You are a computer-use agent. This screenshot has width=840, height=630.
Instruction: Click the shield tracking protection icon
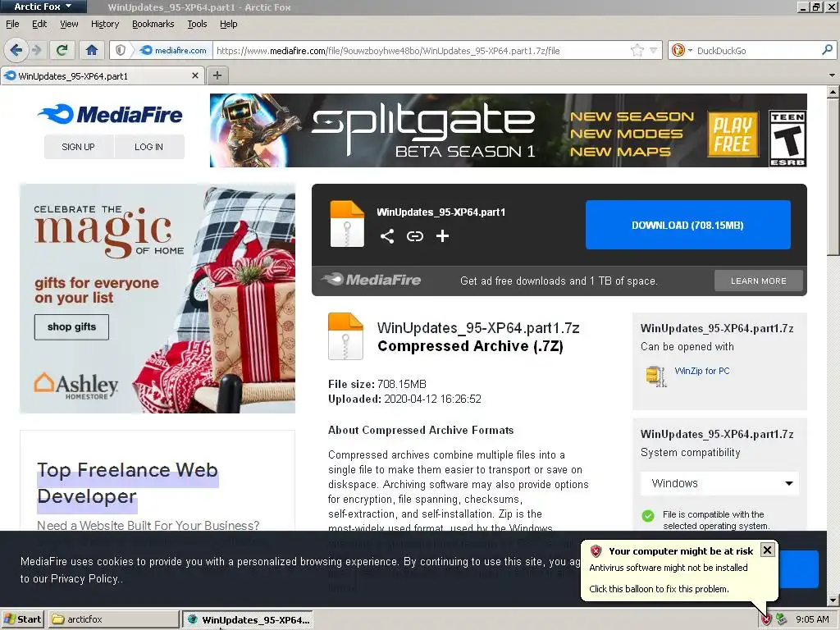click(121, 50)
